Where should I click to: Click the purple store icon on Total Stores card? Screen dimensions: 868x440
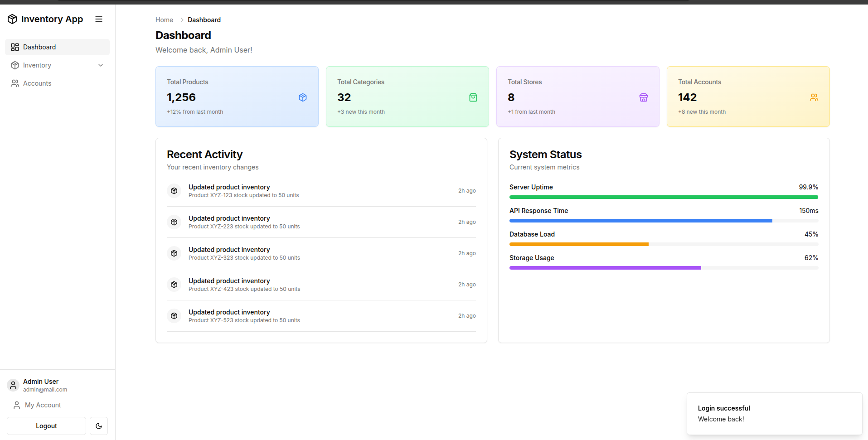(x=644, y=97)
